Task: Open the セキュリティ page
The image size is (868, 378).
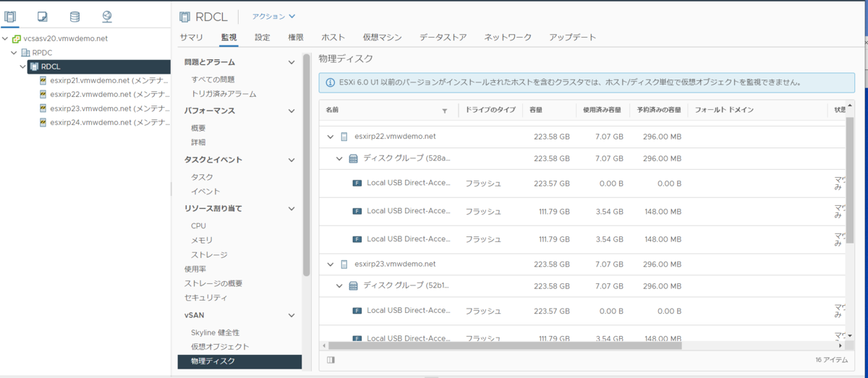Action: 206,298
